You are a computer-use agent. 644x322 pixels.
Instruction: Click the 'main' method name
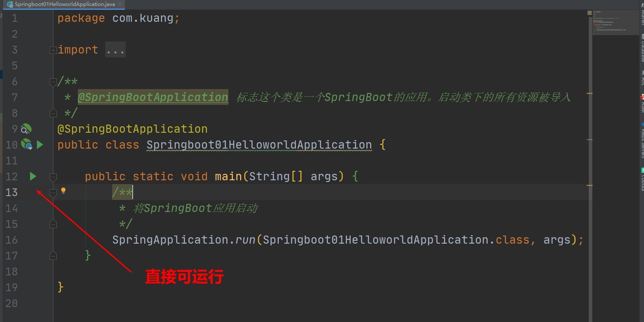click(228, 176)
